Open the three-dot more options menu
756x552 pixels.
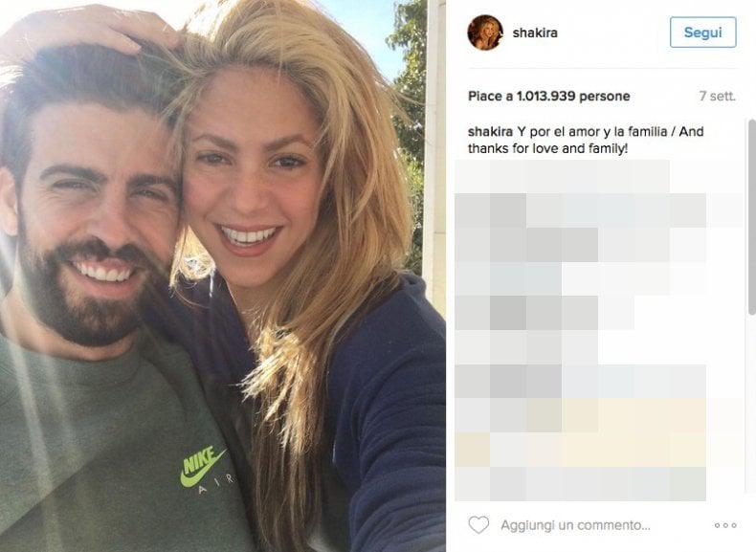[x=725, y=525]
